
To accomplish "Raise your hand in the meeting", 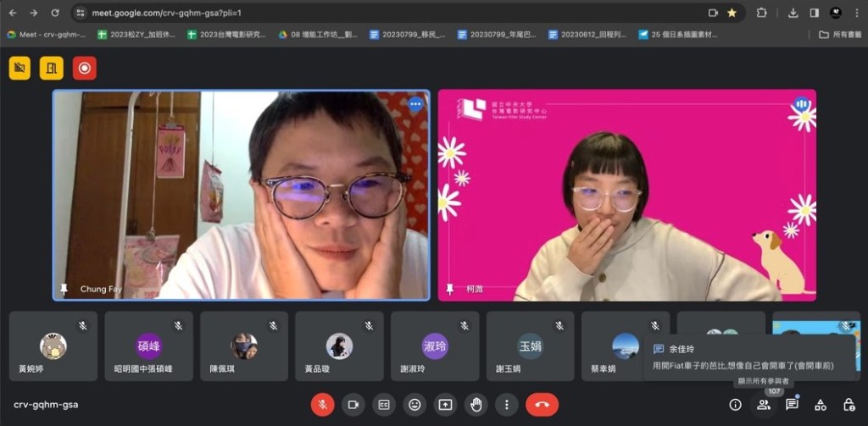I will [x=476, y=405].
